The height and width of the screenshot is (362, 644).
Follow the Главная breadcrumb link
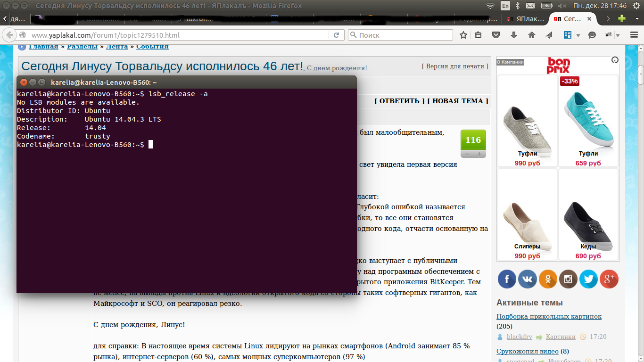pos(43,46)
